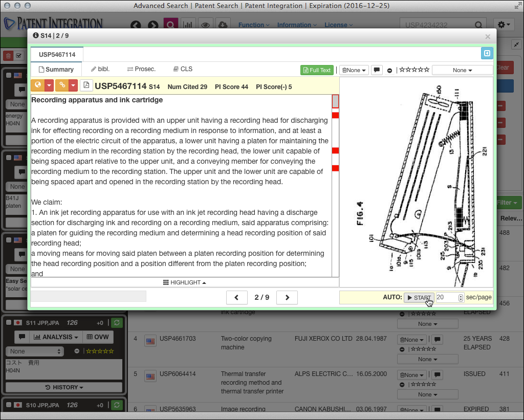Collapse the side panel with the blue icon

click(x=487, y=53)
